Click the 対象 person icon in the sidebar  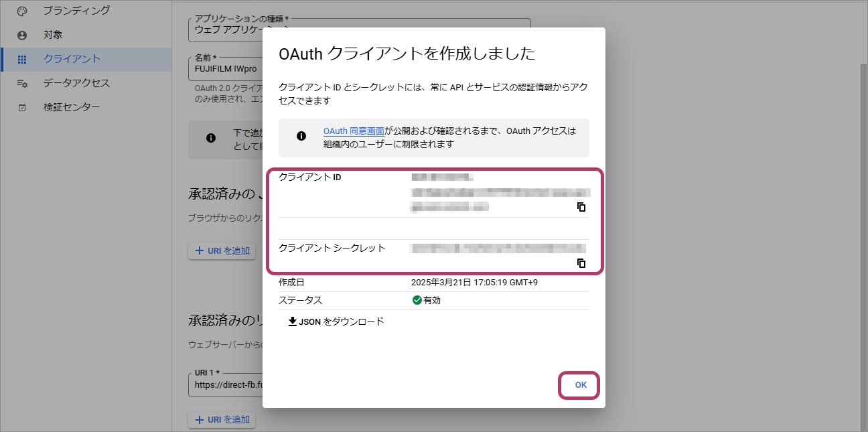coord(22,35)
